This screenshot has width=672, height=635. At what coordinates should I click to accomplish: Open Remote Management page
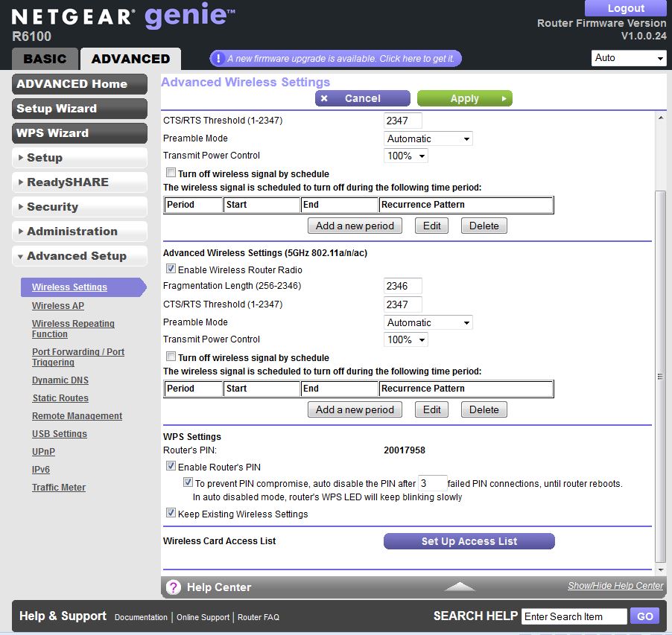click(77, 416)
